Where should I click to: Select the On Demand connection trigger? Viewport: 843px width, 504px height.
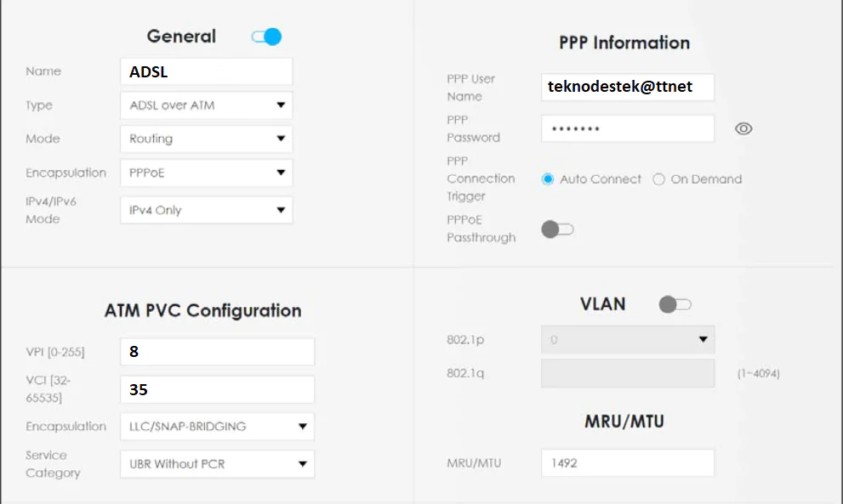click(x=658, y=179)
